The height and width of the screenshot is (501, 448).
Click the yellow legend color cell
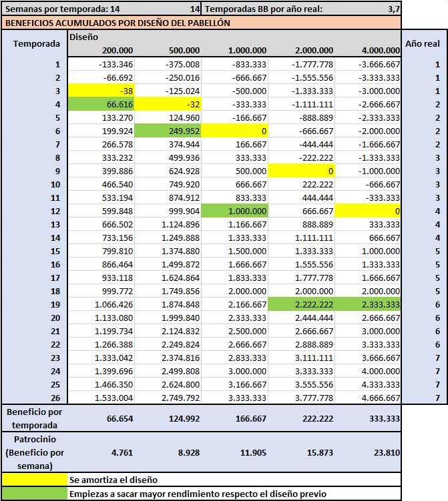click(35, 480)
